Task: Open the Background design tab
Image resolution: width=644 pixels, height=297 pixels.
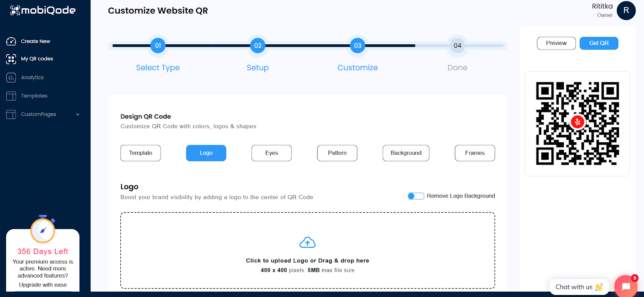Action: (406, 153)
